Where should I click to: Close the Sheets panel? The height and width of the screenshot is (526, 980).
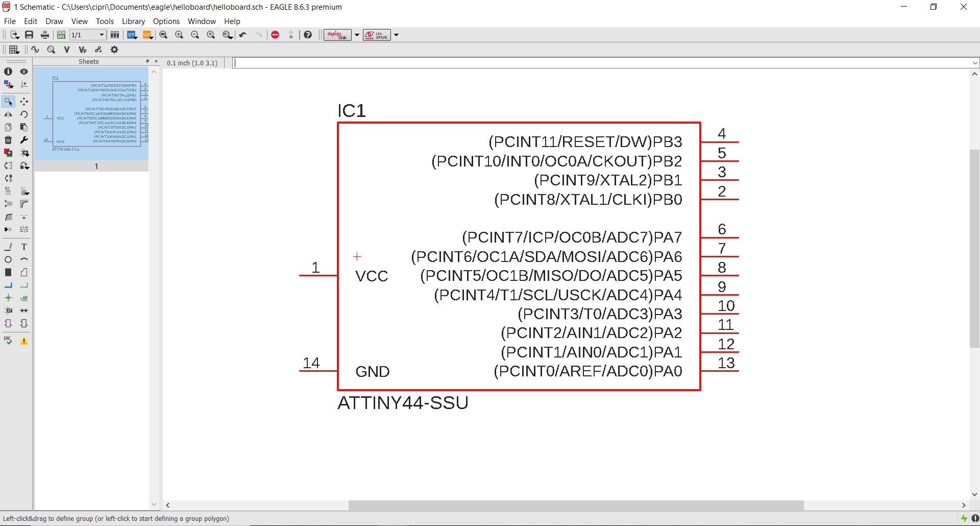[x=156, y=61]
